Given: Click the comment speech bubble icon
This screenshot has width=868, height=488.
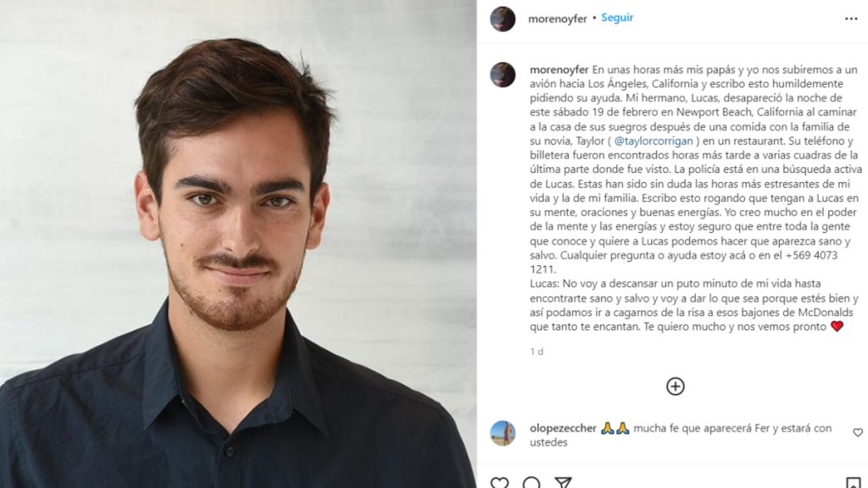Looking at the screenshot, I should pyautogui.click(x=531, y=482).
